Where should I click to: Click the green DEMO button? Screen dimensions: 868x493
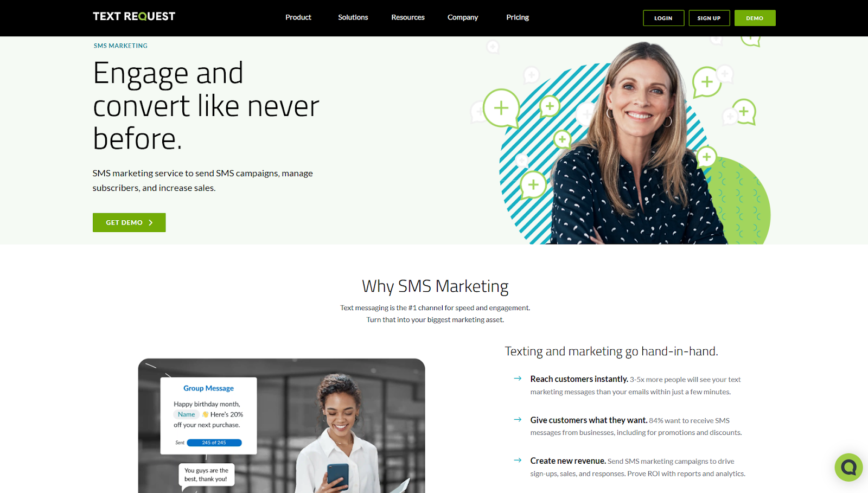tap(755, 18)
